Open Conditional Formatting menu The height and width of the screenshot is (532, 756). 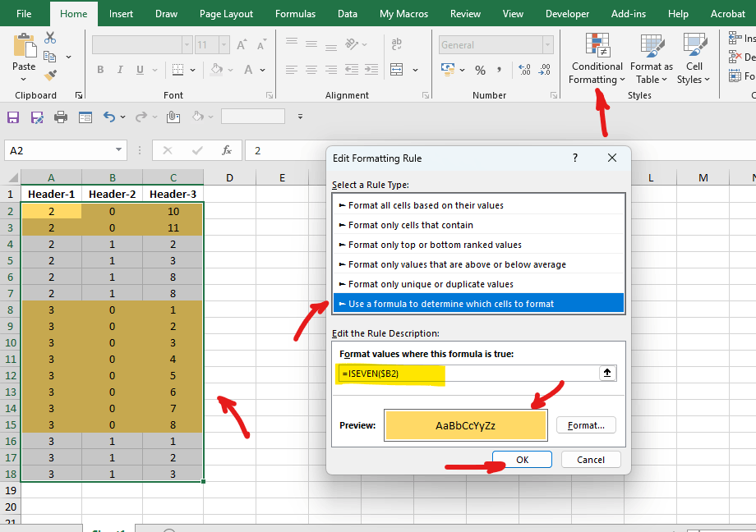597,59
